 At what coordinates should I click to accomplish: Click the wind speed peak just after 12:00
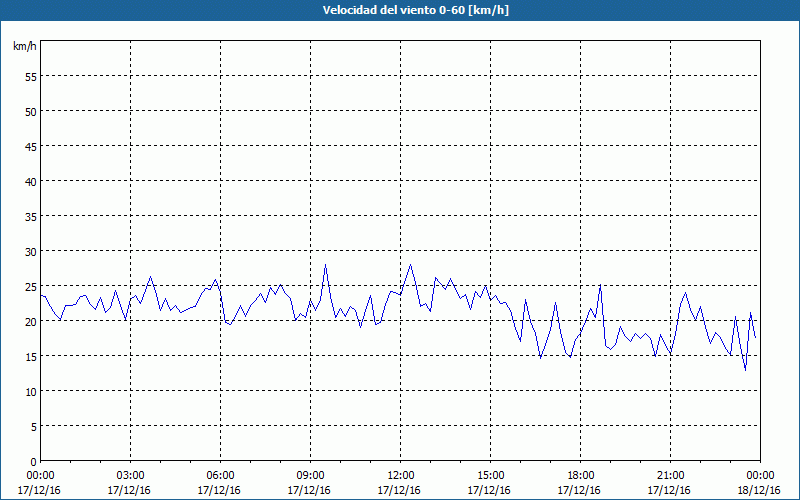(410, 265)
